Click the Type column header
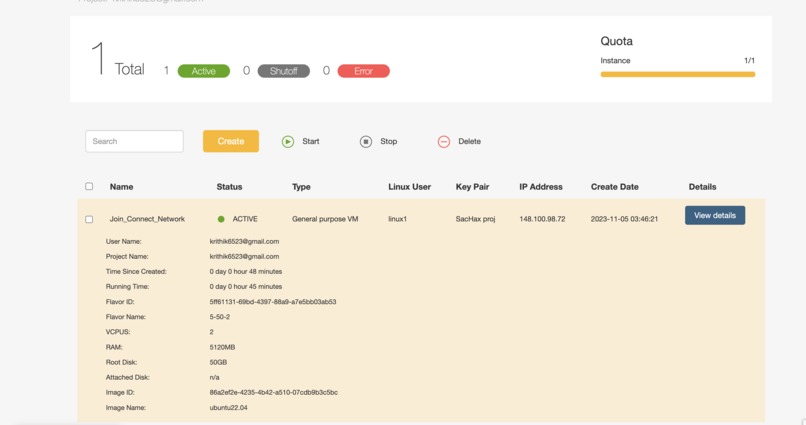This screenshot has width=806, height=425. click(301, 187)
